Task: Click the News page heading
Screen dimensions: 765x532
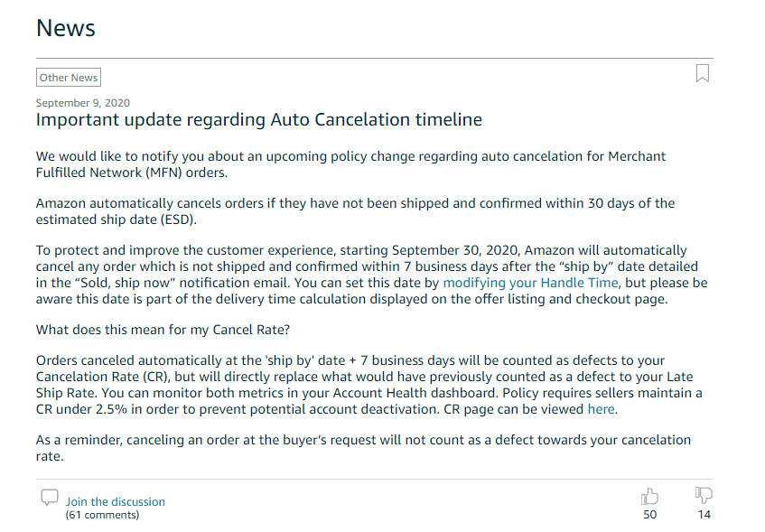Action: [66, 28]
